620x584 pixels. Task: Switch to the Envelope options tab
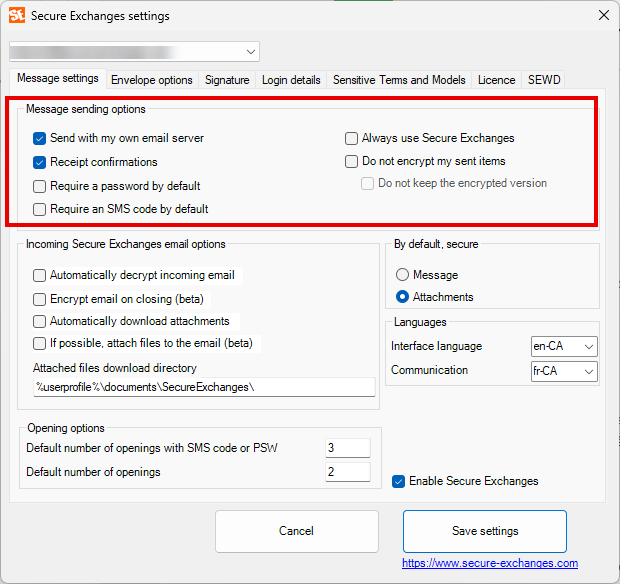click(x=152, y=80)
